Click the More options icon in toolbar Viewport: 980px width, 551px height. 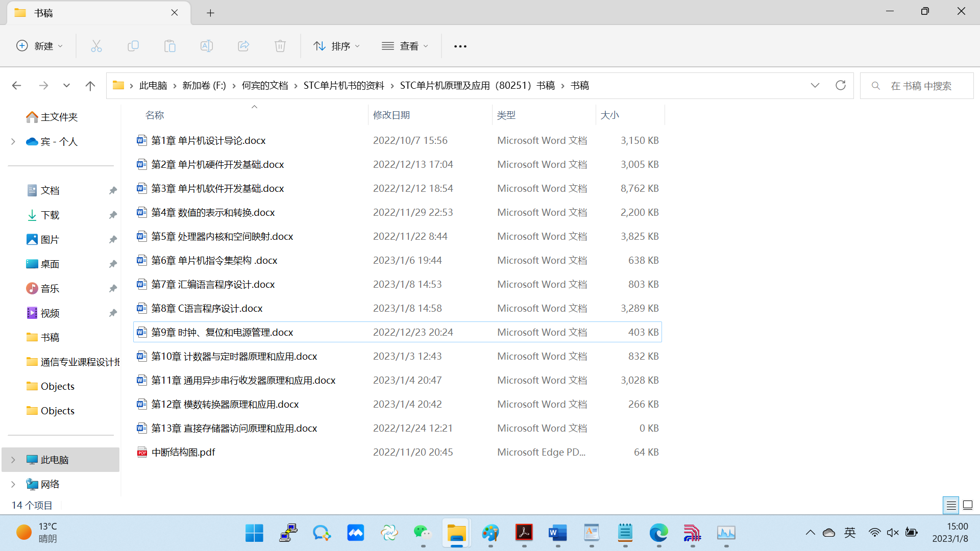[x=460, y=46]
